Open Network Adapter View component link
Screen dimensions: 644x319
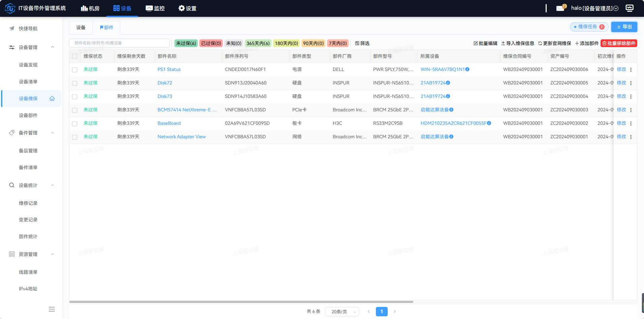tap(182, 137)
